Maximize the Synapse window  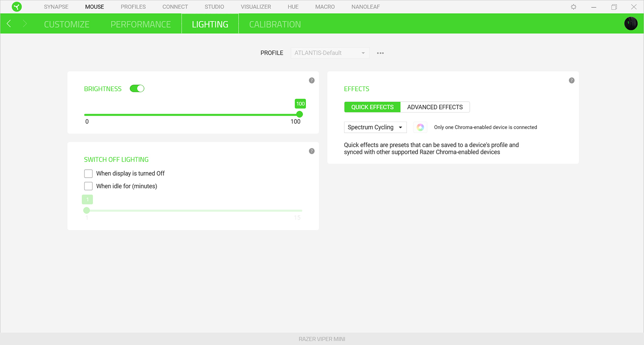[614, 7]
